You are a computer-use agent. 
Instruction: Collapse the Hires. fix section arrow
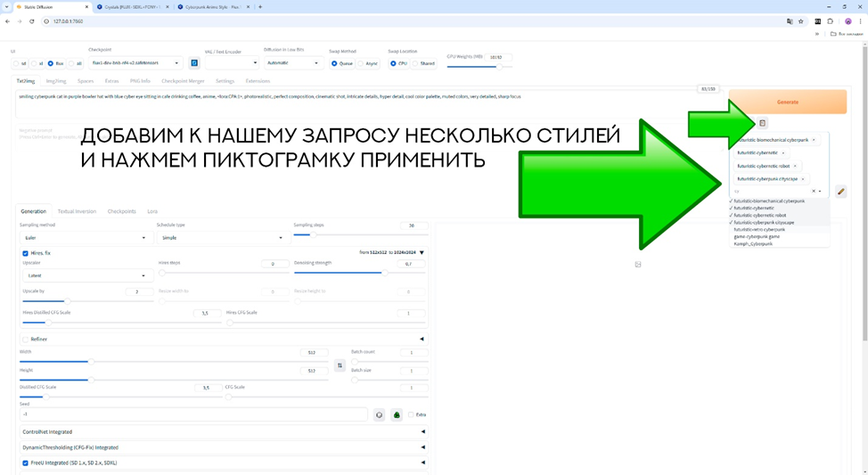(422, 253)
